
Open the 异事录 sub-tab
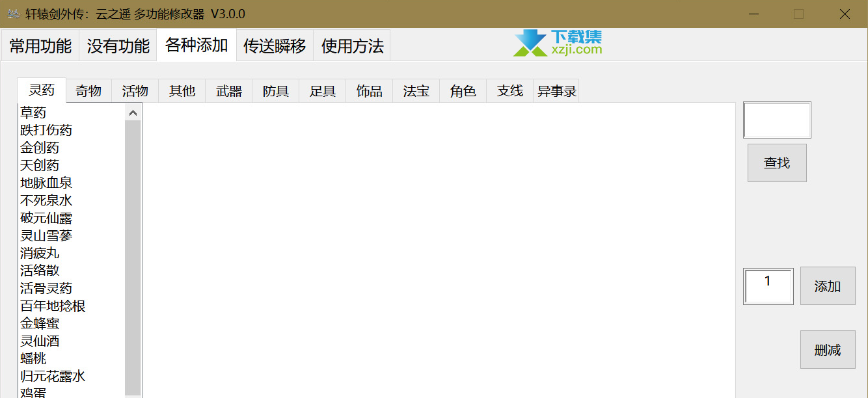coord(556,91)
